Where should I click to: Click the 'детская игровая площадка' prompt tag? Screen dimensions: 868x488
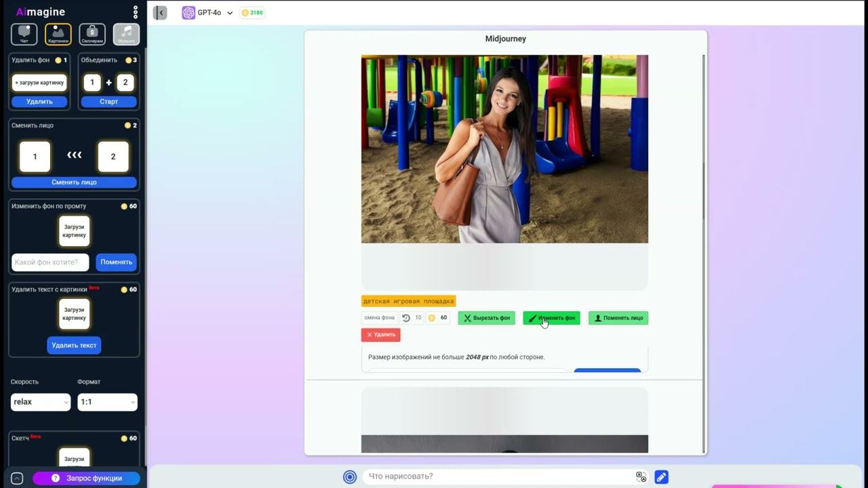408,301
